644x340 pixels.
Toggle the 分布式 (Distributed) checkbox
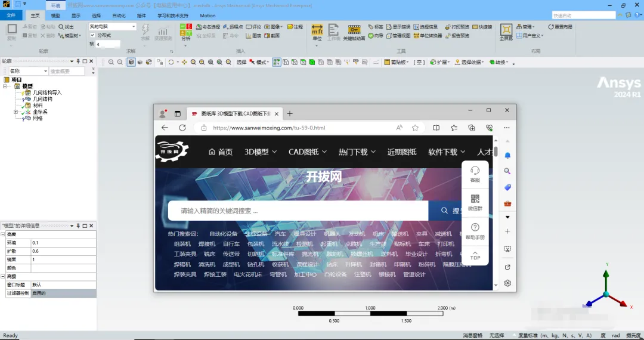(92, 35)
